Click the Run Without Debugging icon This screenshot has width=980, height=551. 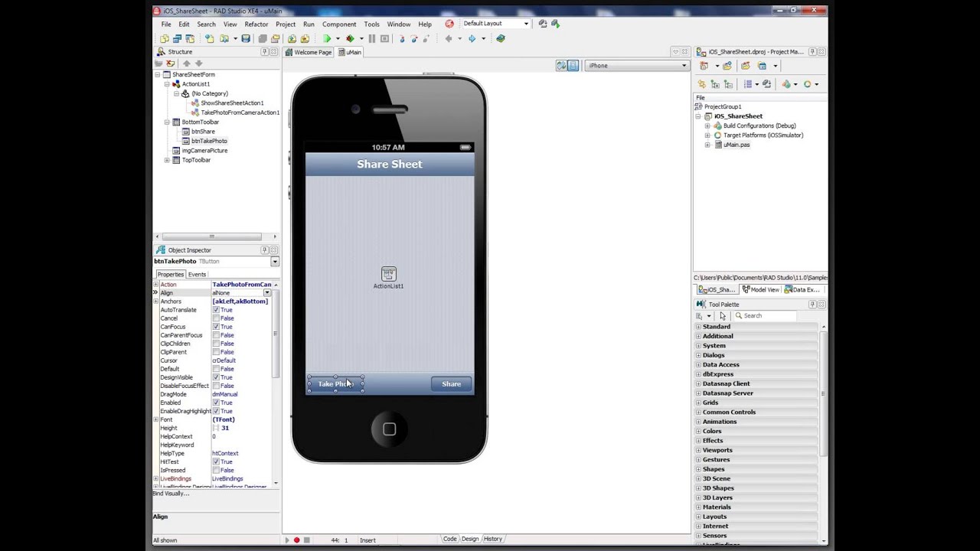click(x=350, y=38)
